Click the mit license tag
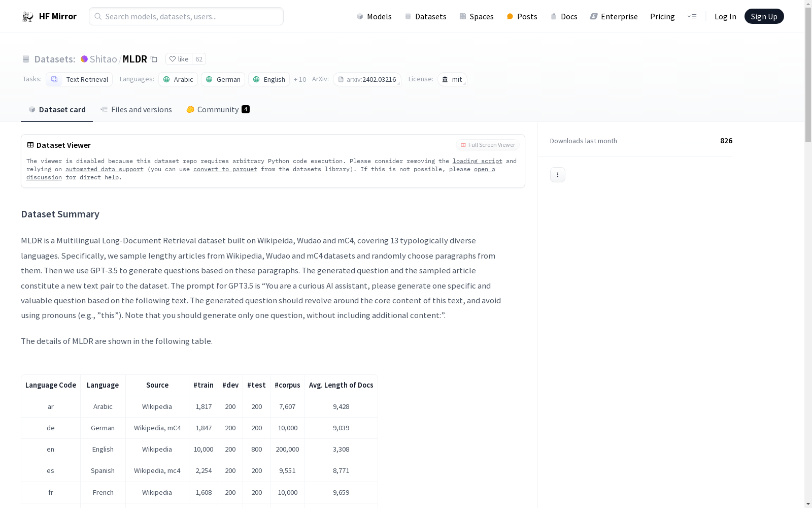The image size is (812, 508). [x=452, y=79]
